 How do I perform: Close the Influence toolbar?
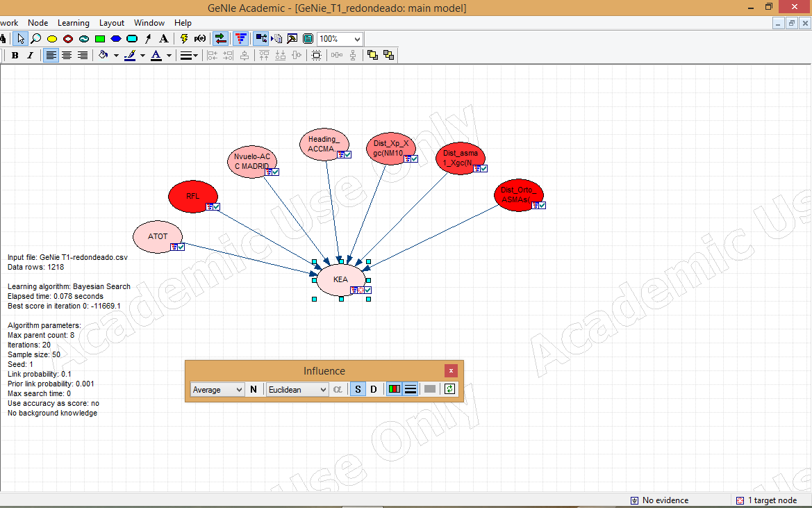tap(451, 371)
